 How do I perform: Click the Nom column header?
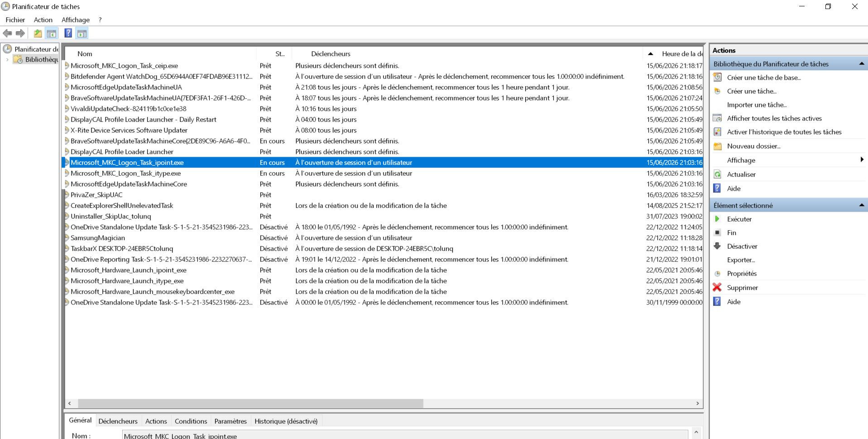[161, 53]
